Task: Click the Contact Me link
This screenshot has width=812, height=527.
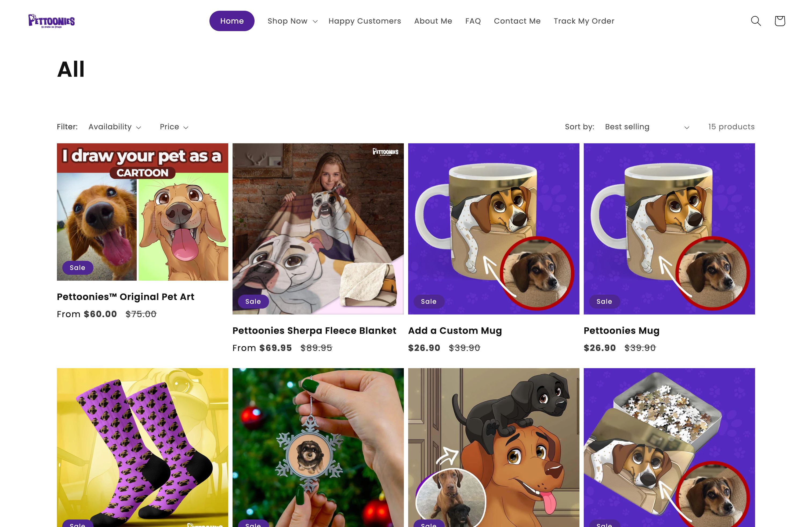Action: [517, 21]
